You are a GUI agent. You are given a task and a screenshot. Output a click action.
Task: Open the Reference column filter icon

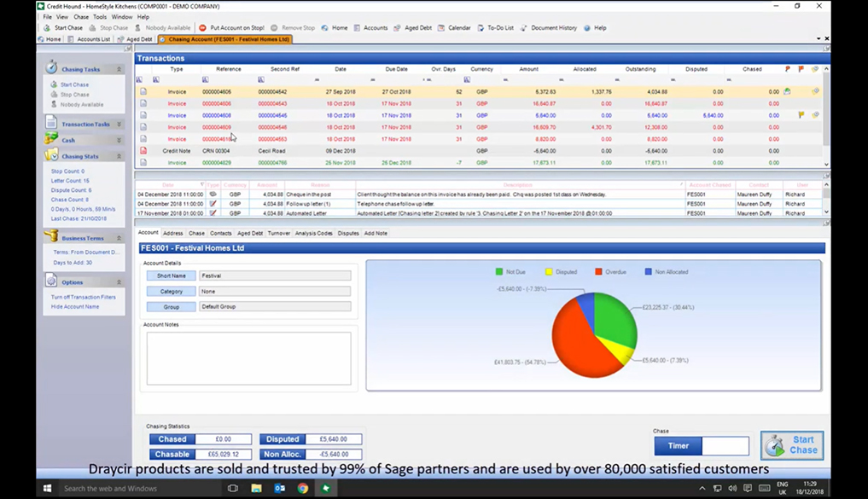point(206,79)
